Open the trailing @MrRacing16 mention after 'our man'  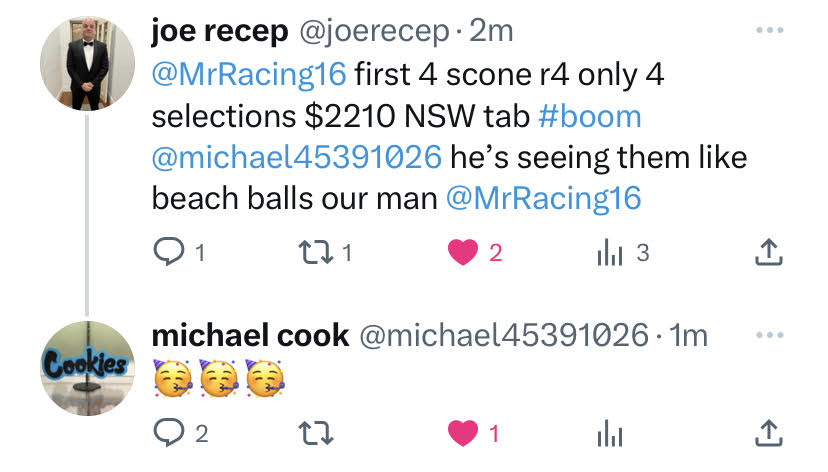point(544,199)
